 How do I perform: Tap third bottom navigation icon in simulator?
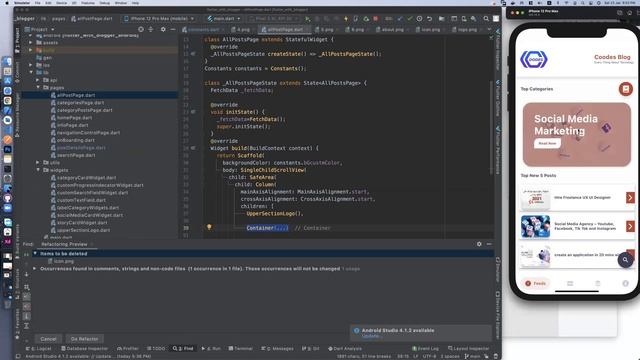pos(598,283)
